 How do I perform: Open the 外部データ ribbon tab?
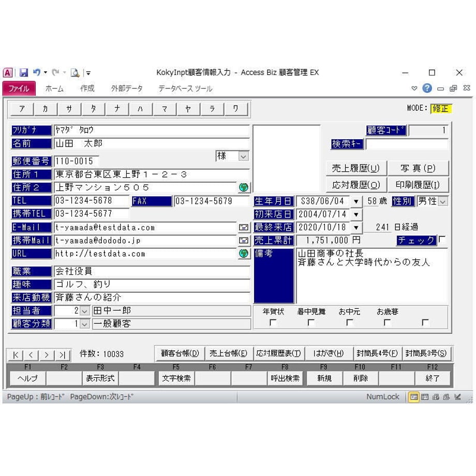point(127,88)
